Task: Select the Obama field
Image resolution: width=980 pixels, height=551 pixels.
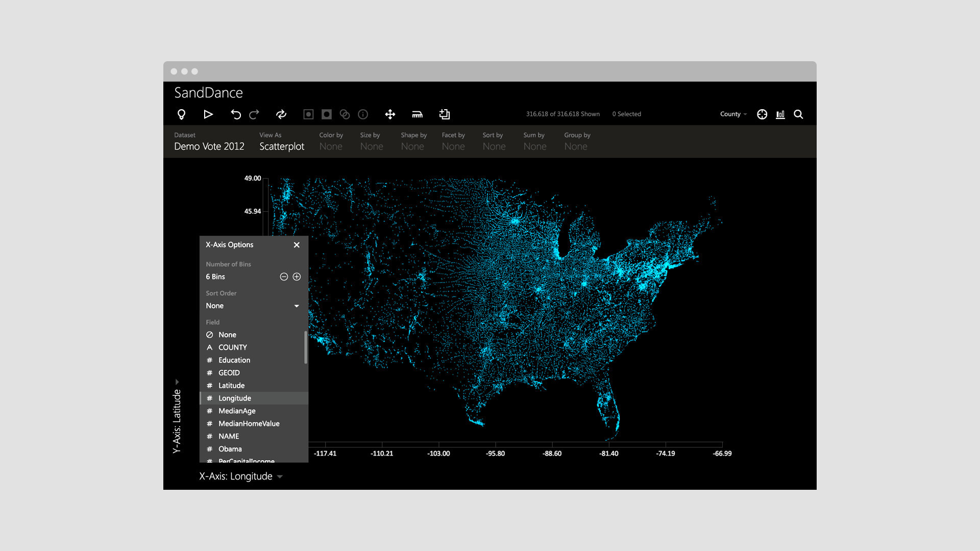Action: tap(253, 449)
